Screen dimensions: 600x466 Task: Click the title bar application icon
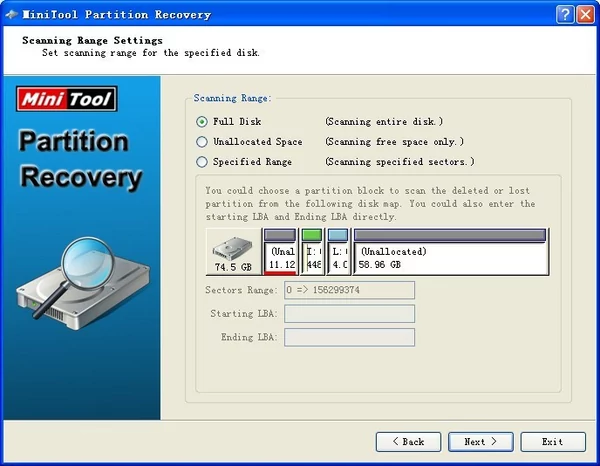(x=11, y=15)
